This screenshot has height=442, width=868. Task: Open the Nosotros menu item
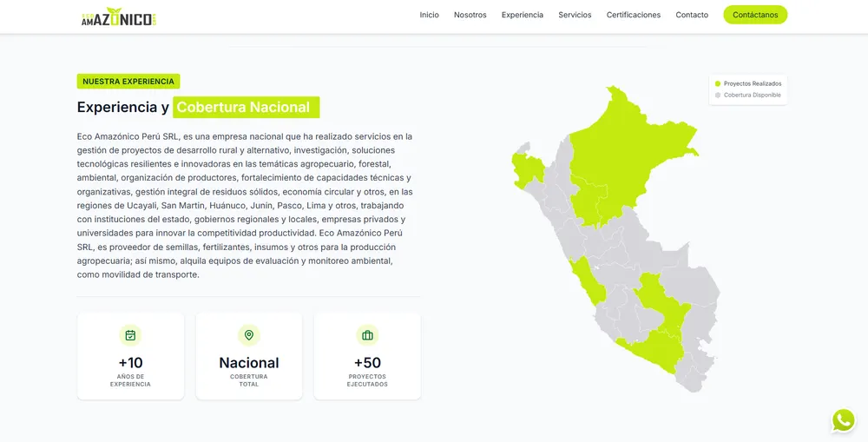[x=470, y=15]
